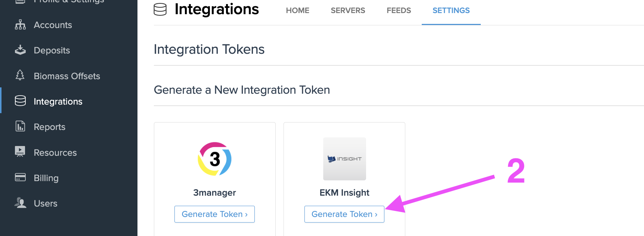Click the Resources presentation icon
Viewport: 644px width, 236px height.
20,152
